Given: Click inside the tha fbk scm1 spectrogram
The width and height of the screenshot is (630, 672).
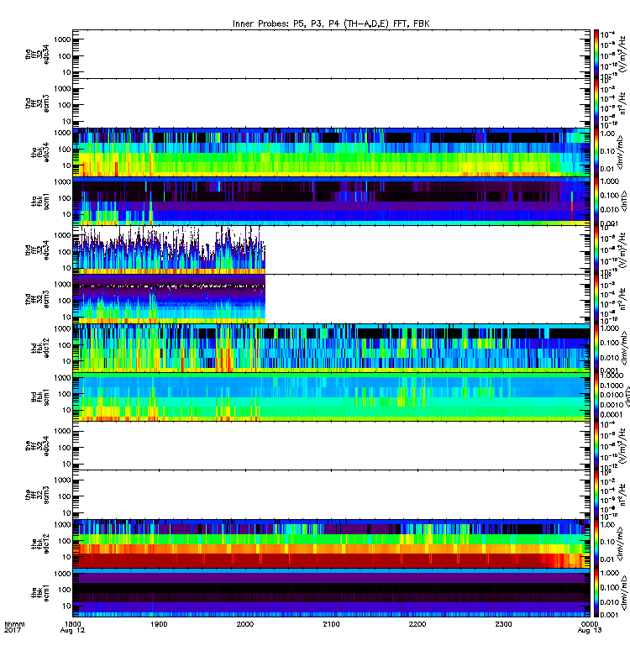Looking at the screenshot, I should pyautogui.click(x=331, y=201).
